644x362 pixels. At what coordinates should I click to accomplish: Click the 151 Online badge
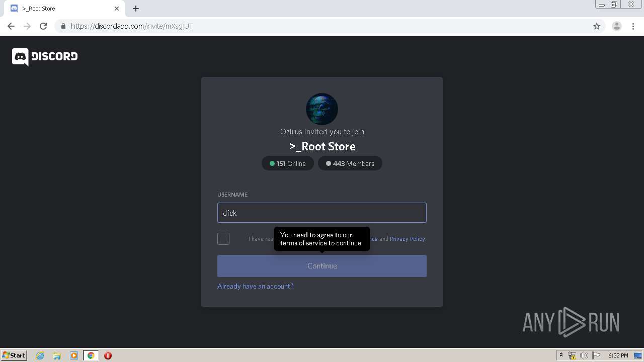click(288, 163)
